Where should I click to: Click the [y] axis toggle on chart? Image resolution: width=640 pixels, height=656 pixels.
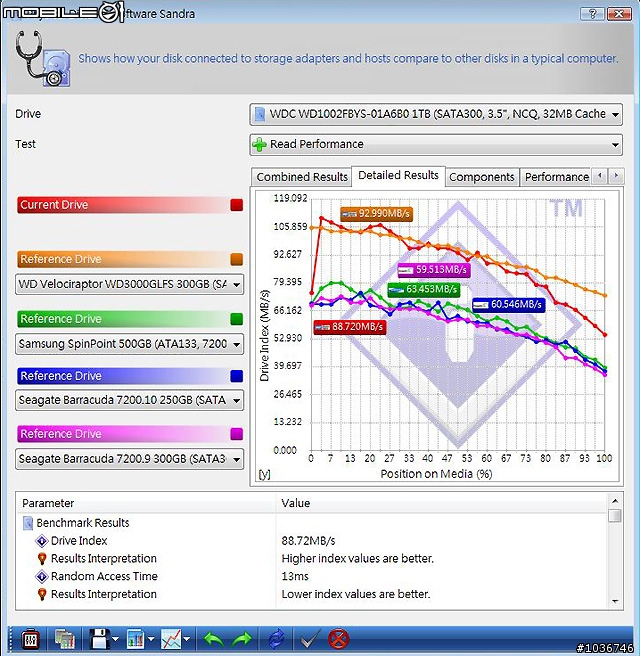[264, 474]
